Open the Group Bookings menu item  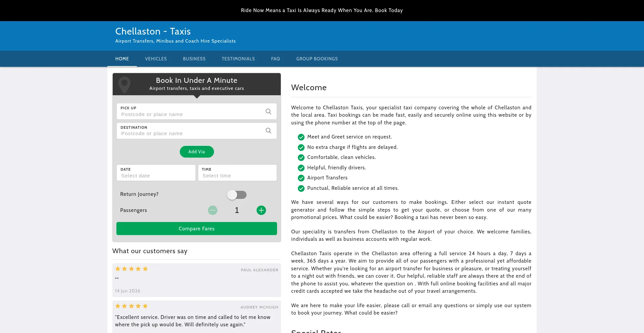click(x=317, y=59)
